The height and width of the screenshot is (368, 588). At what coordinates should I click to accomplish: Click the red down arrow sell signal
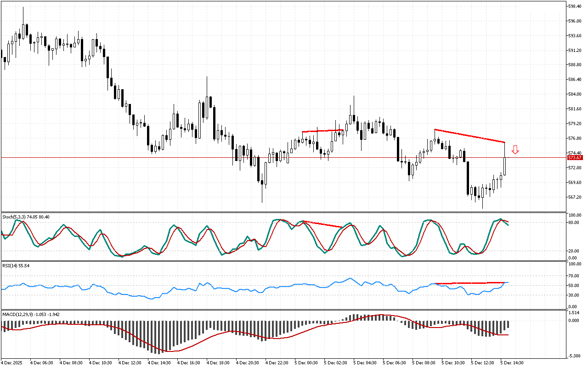515,149
